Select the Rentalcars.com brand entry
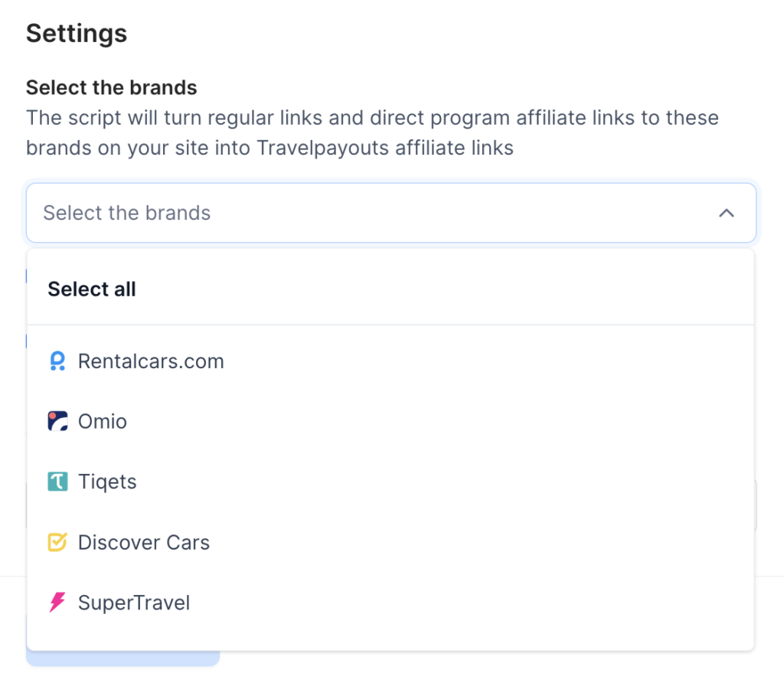This screenshot has height=686, width=784. pos(150,361)
